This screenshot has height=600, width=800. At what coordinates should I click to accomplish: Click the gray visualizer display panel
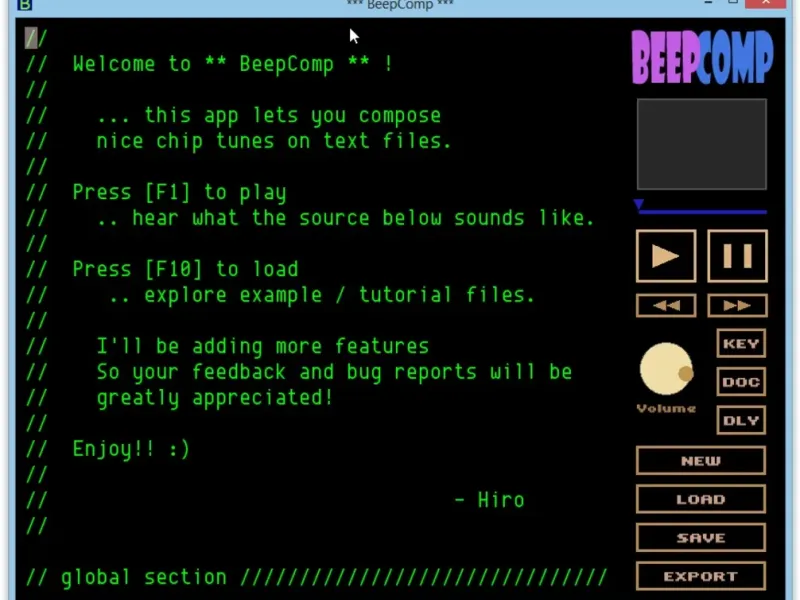(x=702, y=144)
